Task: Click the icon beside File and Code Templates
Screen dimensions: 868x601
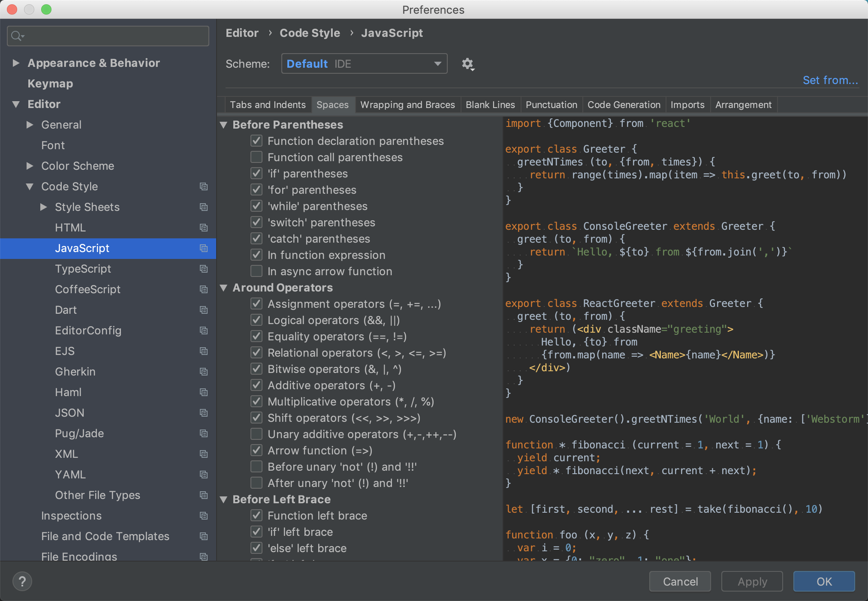Action: pyautogui.click(x=204, y=536)
